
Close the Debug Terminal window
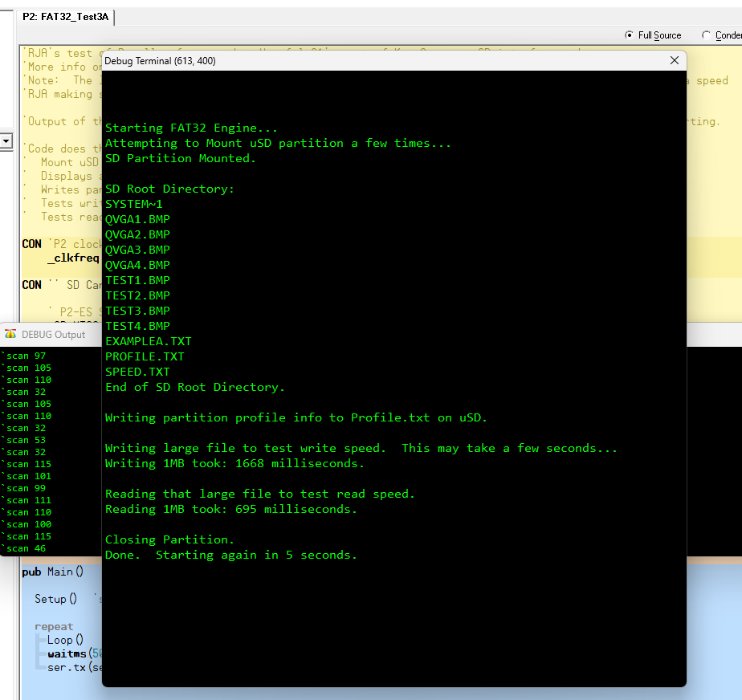[674, 60]
